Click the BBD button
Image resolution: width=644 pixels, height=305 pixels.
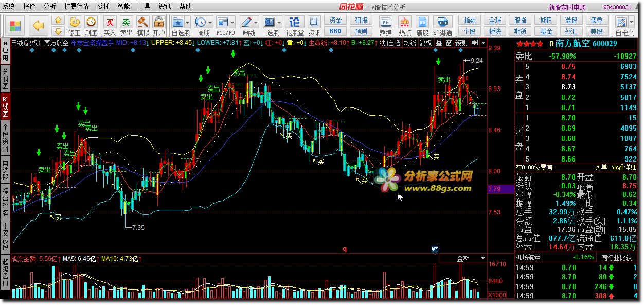pos(336,31)
